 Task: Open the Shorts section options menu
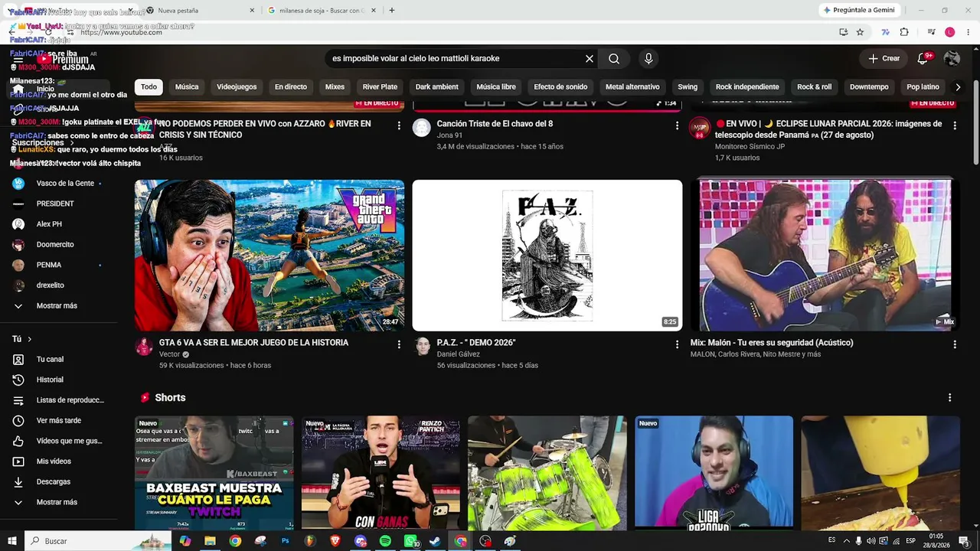tap(949, 398)
